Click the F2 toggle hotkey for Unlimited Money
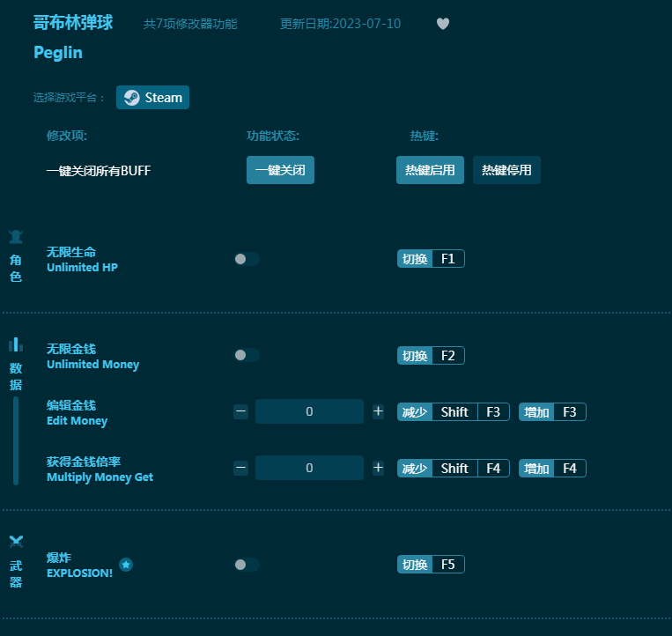This screenshot has width=672, height=636. pyautogui.click(x=431, y=356)
